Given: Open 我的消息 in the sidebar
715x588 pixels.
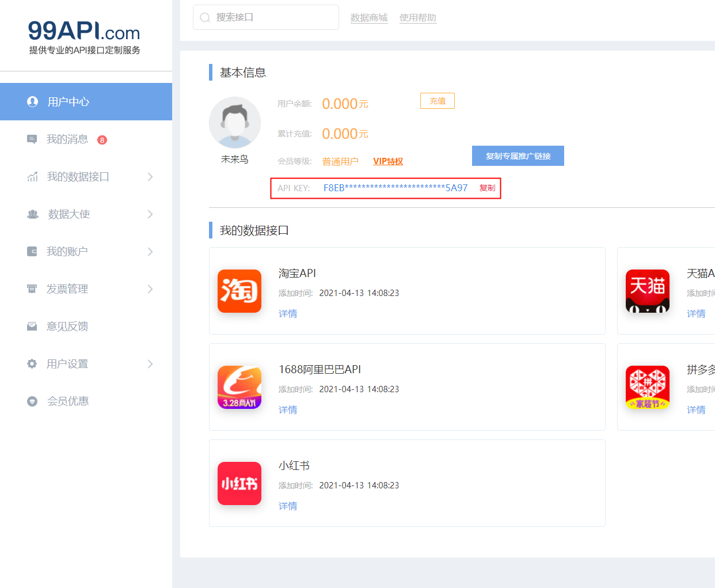Looking at the screenshot, I should (67, 139).
